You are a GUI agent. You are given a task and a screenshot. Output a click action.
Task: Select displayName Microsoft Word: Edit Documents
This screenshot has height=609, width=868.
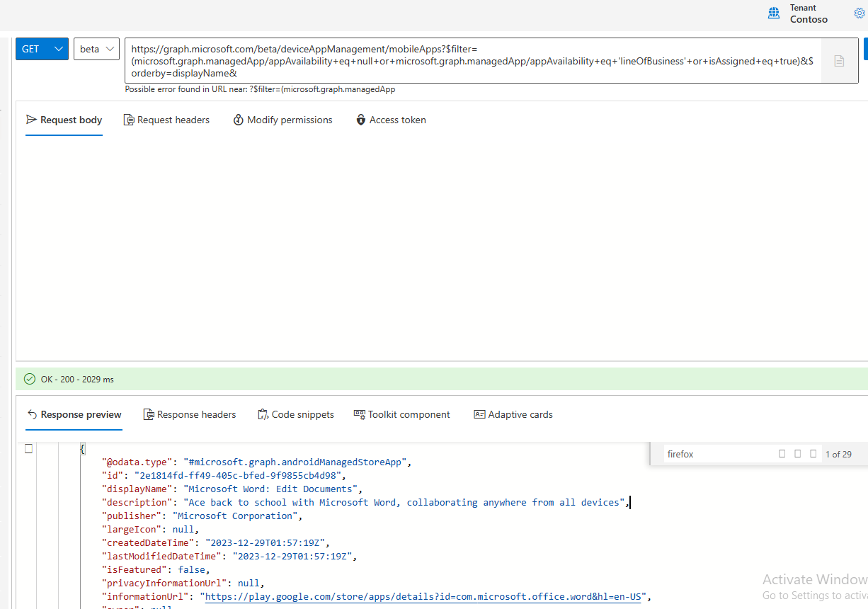tap(232, 489)
